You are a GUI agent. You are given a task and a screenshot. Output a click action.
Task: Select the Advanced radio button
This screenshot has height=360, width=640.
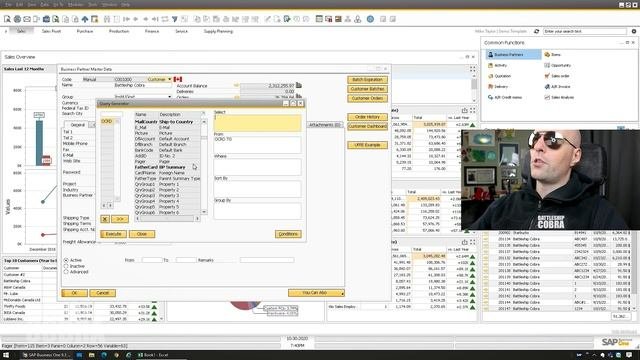click(x=66, y=272)
